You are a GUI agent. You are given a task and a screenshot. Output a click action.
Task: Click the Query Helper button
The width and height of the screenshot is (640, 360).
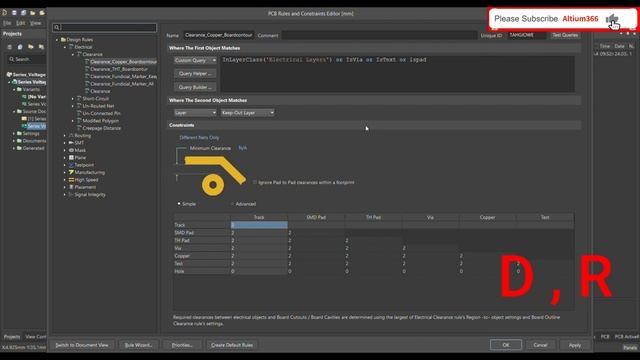195,74
